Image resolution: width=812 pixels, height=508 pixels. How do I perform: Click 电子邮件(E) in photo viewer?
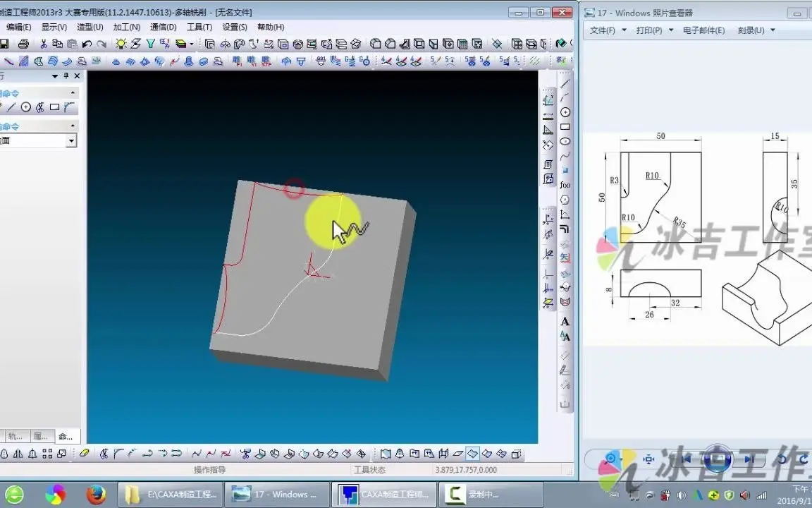703,30
